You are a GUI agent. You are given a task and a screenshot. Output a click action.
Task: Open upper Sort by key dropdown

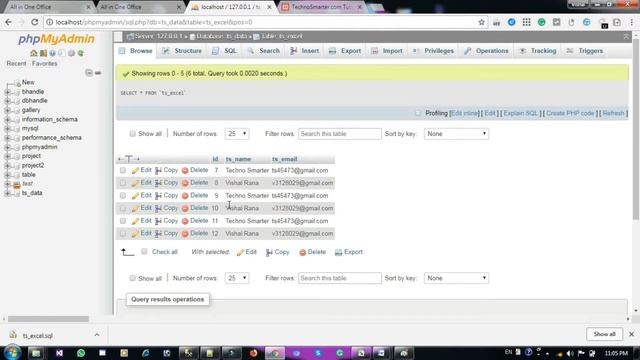pos(456,133)
